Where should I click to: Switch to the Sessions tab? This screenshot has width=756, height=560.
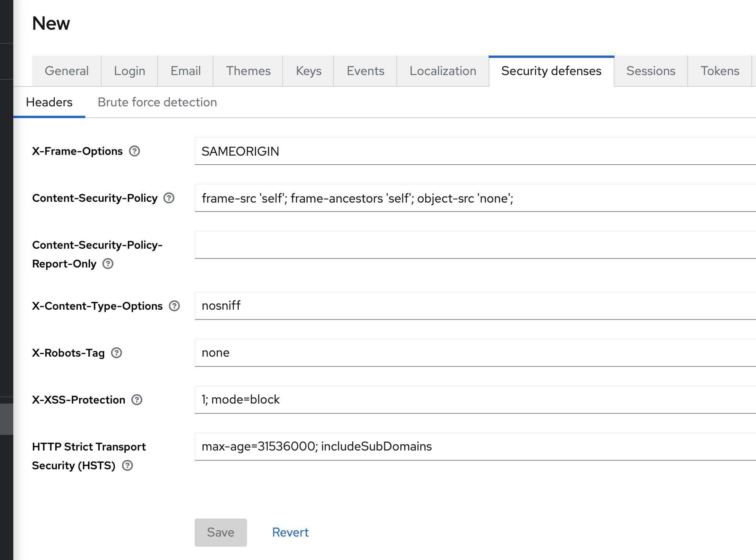click(650, 71)
